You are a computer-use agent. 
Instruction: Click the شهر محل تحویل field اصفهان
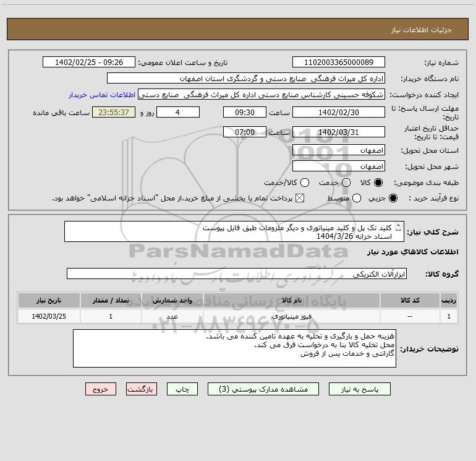339,166
